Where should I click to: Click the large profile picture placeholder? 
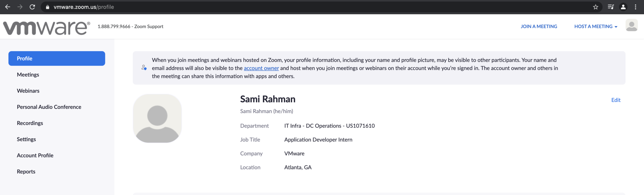pyautogui.click(x=157, y=118)
